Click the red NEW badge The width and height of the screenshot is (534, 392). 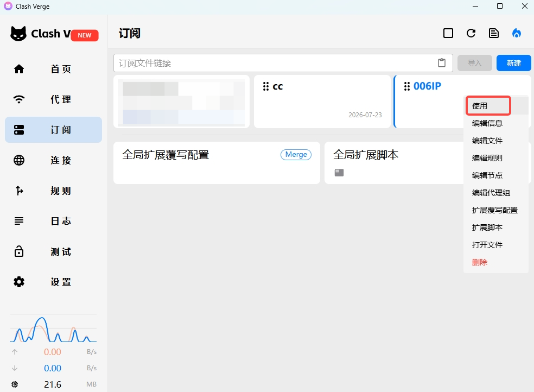[85, 35]
